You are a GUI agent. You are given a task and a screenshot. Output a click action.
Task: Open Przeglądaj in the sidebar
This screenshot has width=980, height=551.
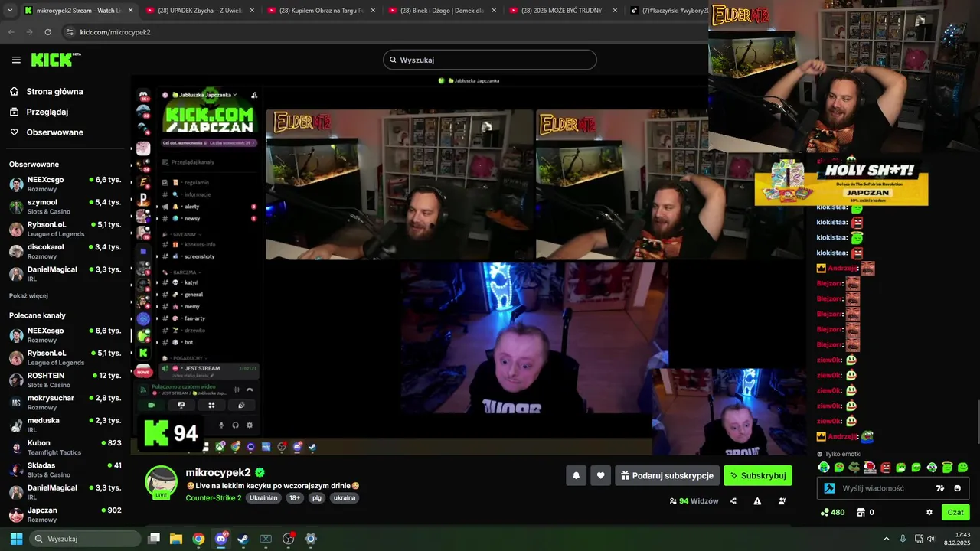47,112
